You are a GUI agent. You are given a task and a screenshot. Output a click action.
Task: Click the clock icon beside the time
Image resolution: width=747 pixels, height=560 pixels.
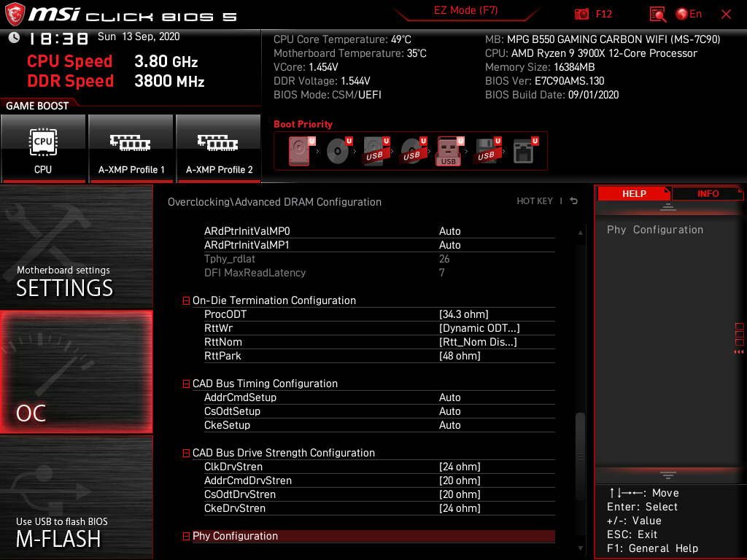(x=15, y=38)
